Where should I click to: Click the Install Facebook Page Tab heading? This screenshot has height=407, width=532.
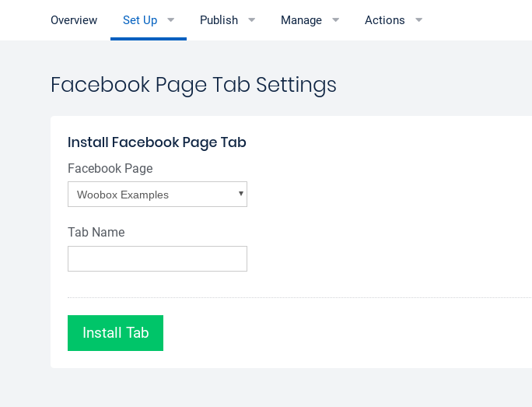click(156, 142)
